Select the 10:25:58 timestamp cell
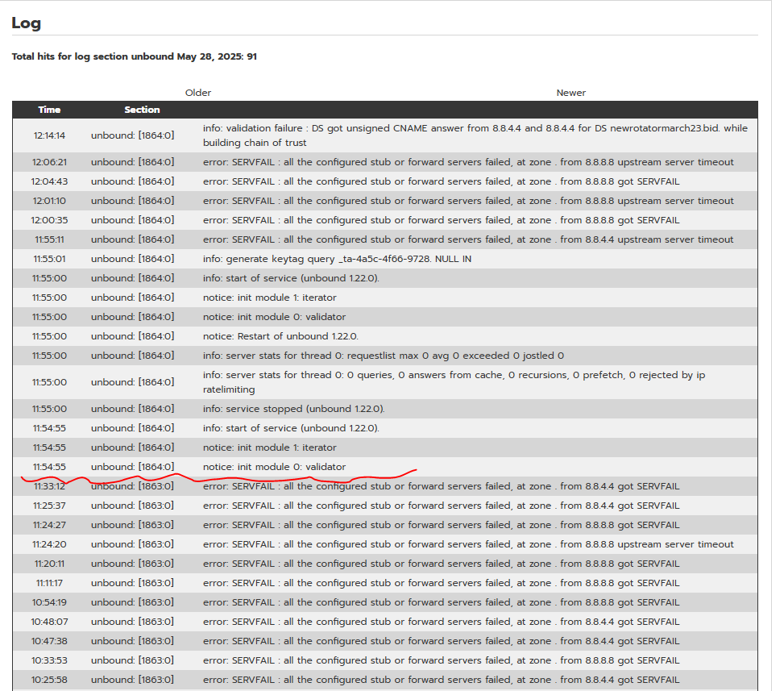This screenshot has width=784, height=691. point(49,680)
